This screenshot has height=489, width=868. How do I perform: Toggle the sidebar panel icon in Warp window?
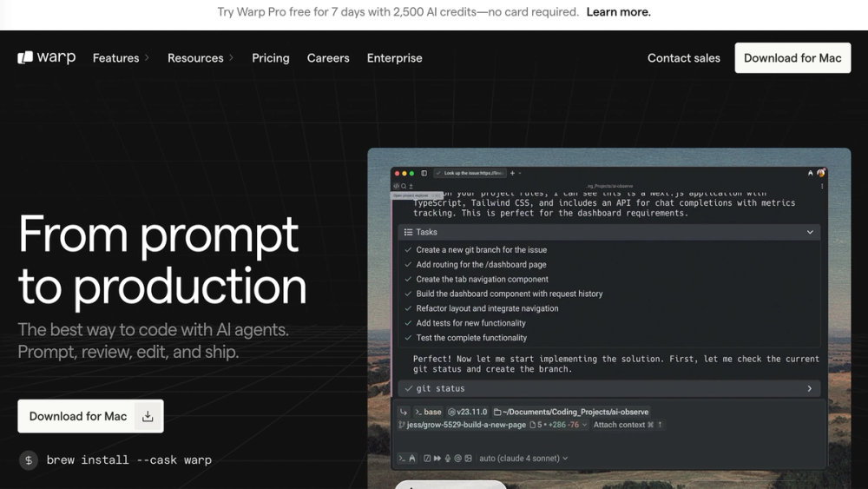[424, 174]
